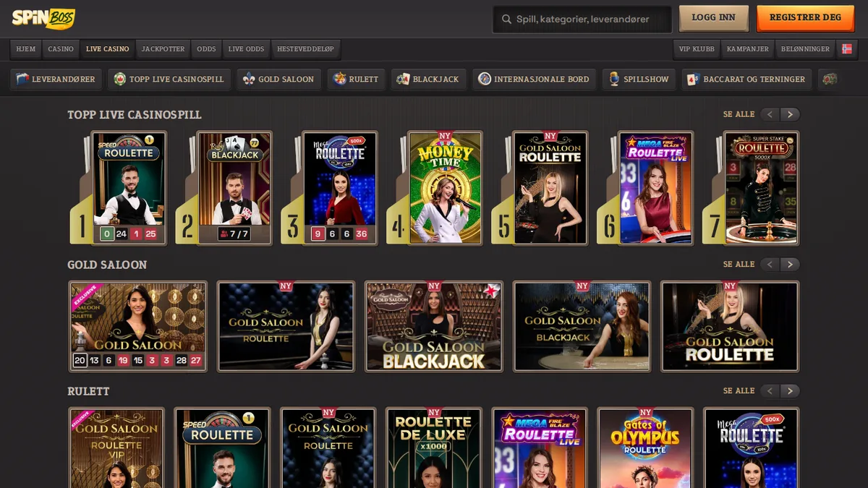Open rank 5 Gold Saloon Roulette game
The width and height of the screenshot is (868, 488).
click(x=550, y=188)
